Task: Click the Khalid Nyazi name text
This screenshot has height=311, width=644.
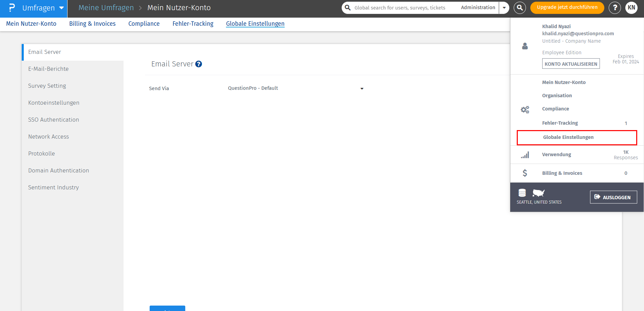Action: point(556,26)
